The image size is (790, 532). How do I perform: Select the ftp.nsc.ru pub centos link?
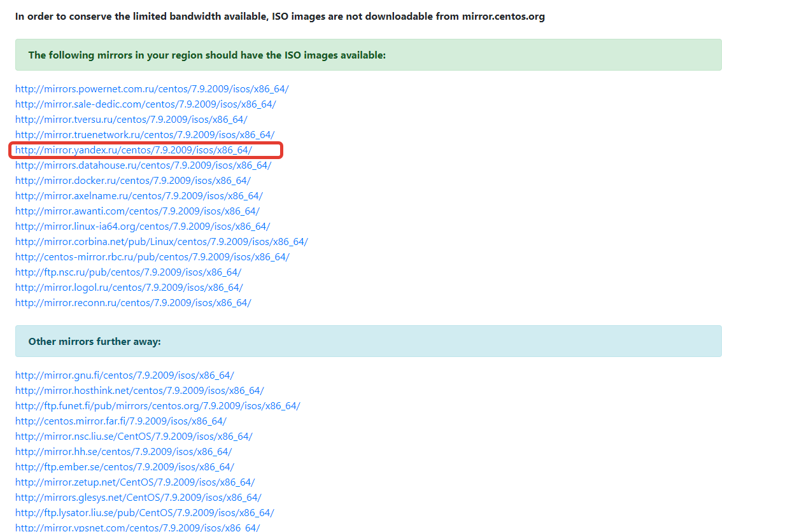pyautogui.click(x=129, y=272)
